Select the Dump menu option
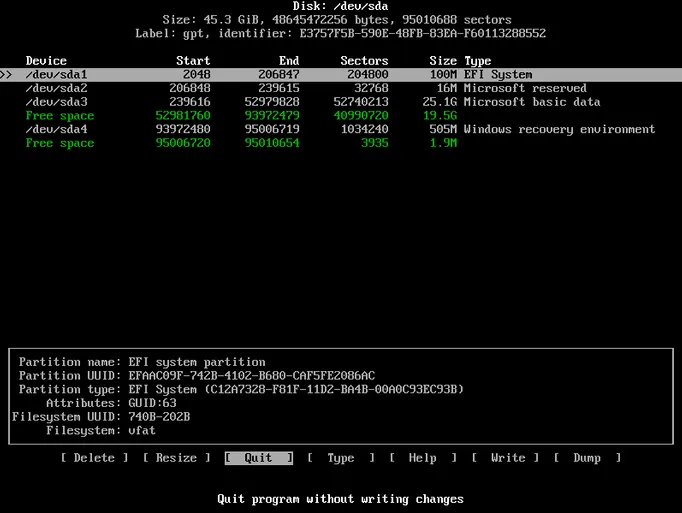 tap(587, 458)
